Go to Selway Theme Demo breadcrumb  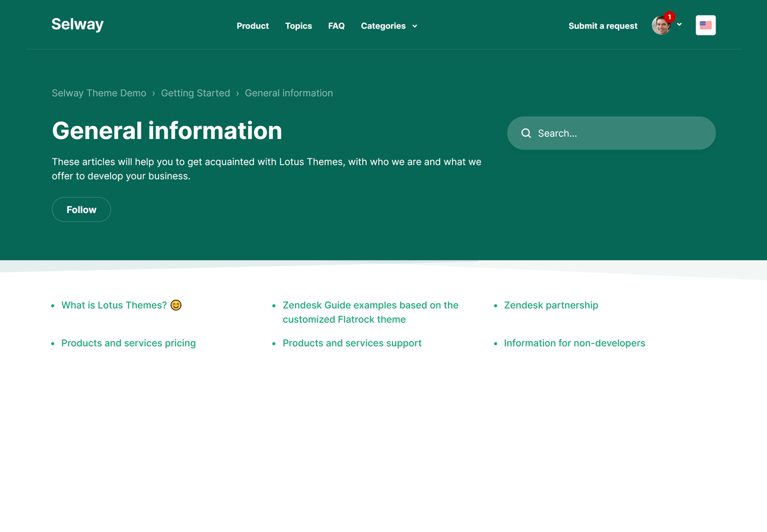click(99, 93)
